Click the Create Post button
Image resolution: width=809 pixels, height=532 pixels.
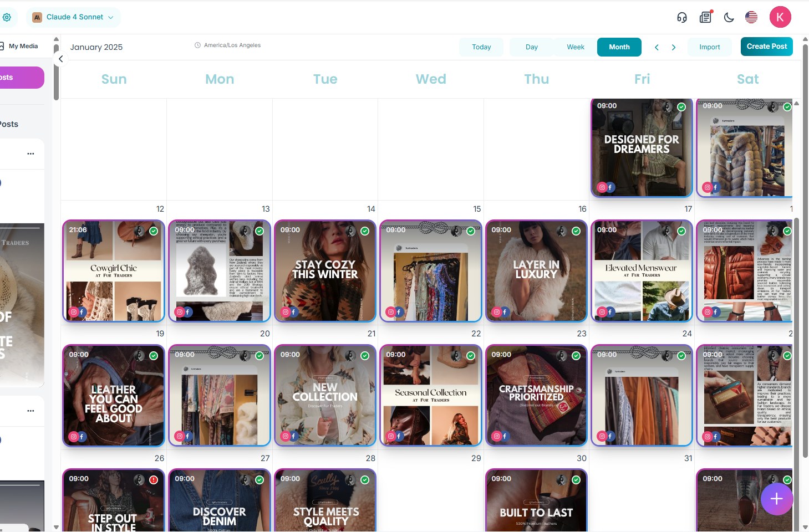(x=767, y=47)
